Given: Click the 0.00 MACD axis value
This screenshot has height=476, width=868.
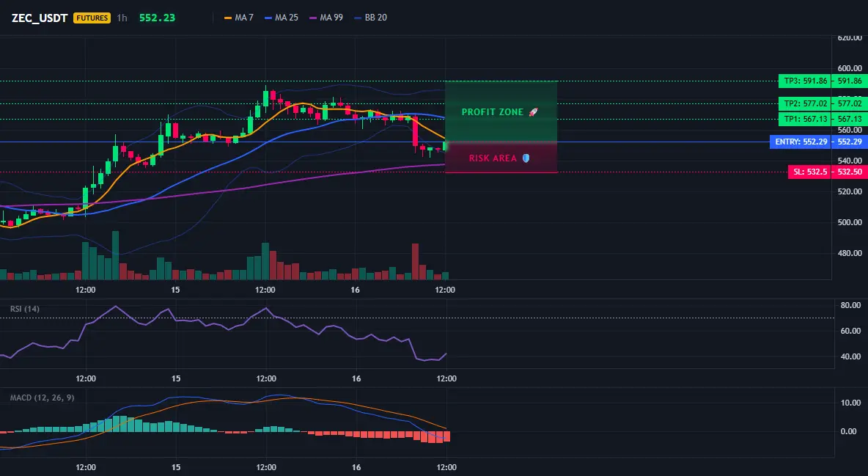Looking at the screenshot, I should 849,431.
